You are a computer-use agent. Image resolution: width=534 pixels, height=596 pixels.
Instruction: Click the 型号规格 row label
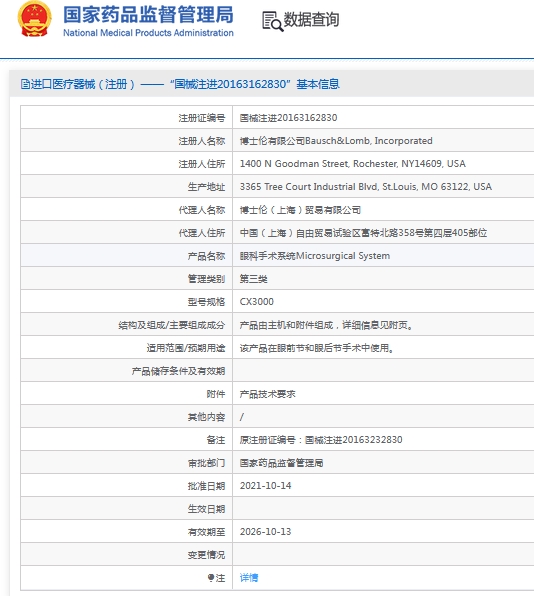(206, 302)
